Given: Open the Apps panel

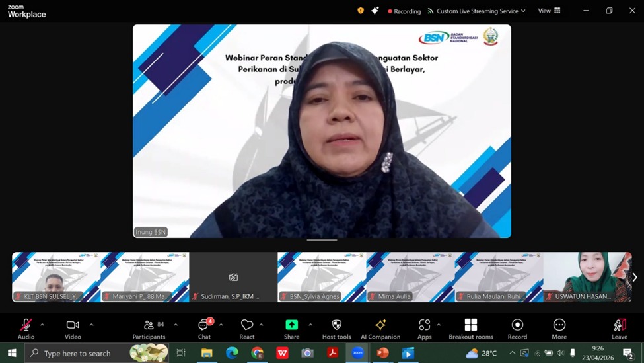Looking at the screenshot, I should click(x=424, y=328).
